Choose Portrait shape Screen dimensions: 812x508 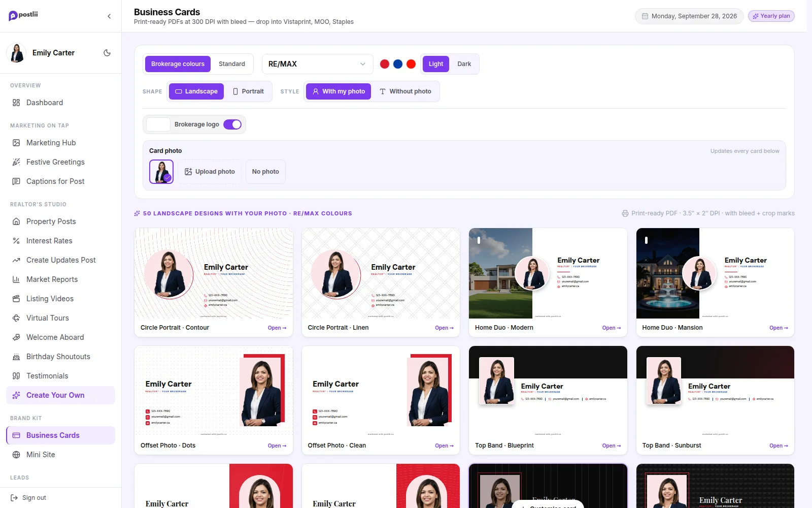pos(248,91)
